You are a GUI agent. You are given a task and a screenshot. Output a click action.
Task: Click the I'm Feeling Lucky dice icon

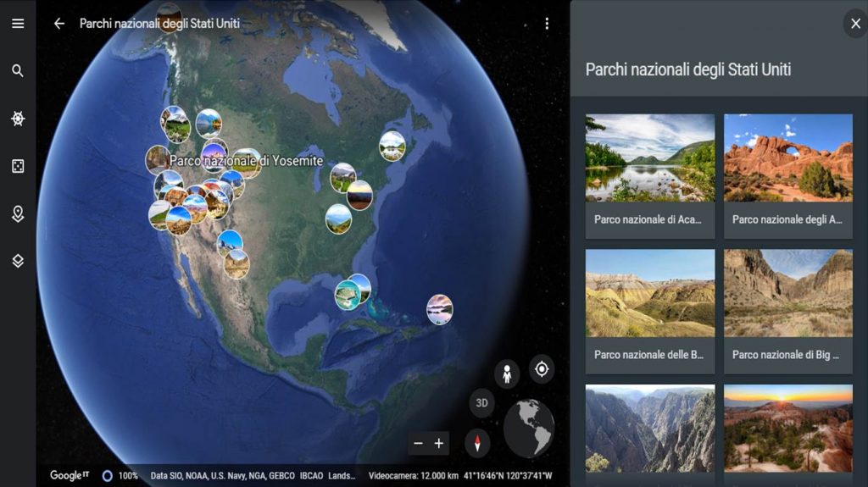tap(18, 166)
